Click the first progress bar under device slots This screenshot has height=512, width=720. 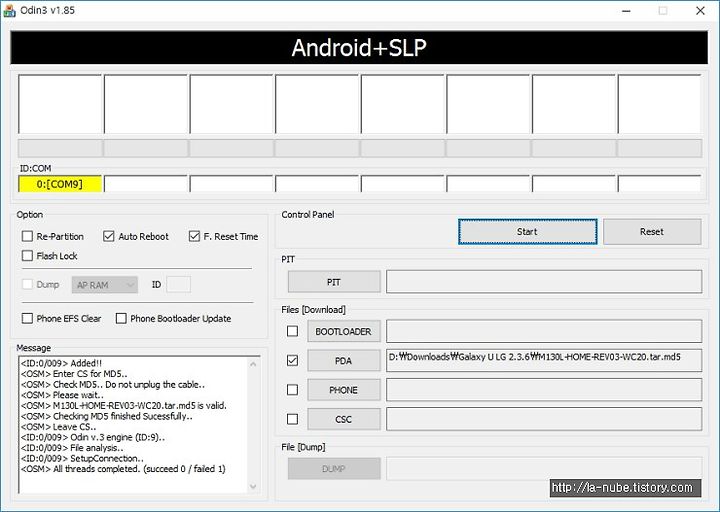60,148
